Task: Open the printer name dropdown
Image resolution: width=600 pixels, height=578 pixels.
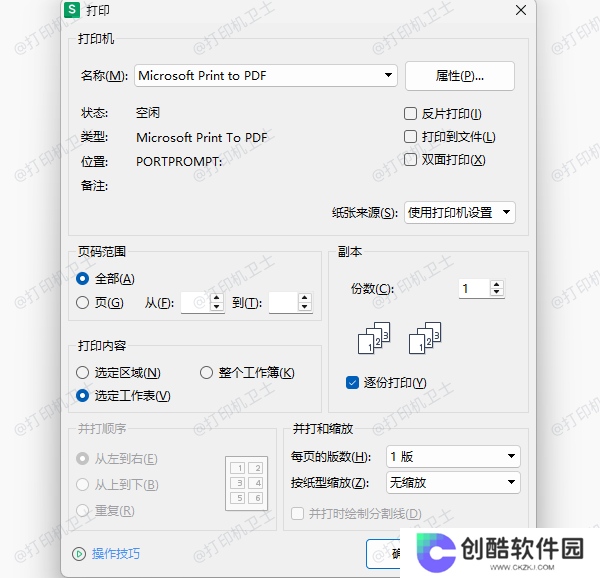Action: pyautogui.click(x=266, y=76)
